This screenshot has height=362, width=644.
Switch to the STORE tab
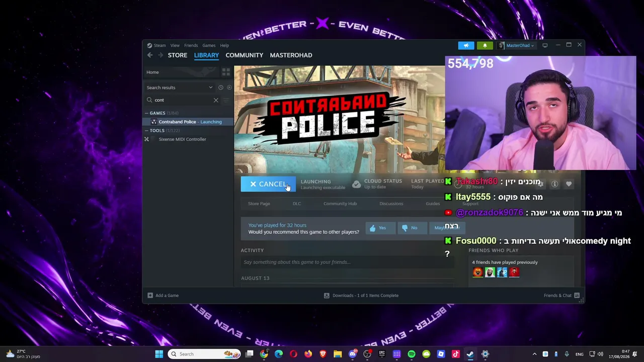178,55
